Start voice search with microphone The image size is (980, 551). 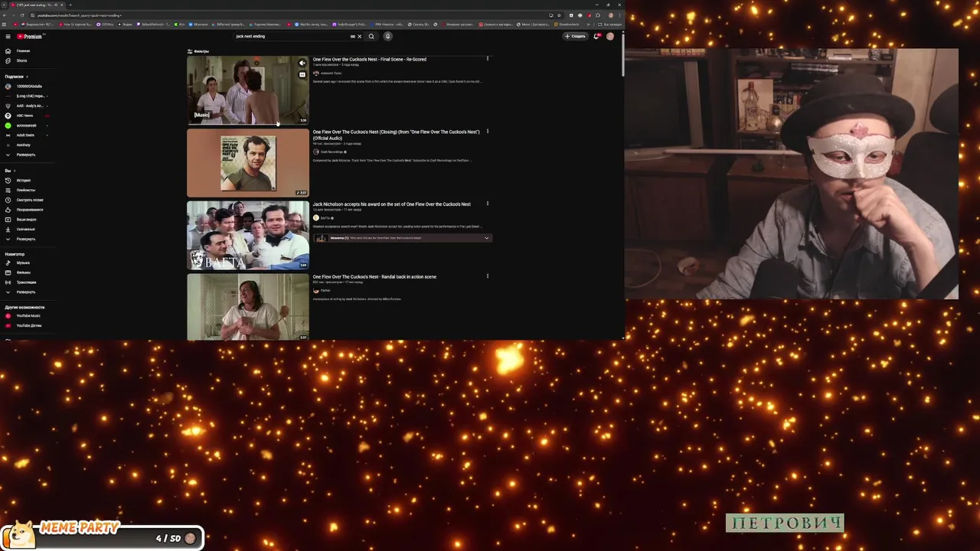tap(387, 36)
